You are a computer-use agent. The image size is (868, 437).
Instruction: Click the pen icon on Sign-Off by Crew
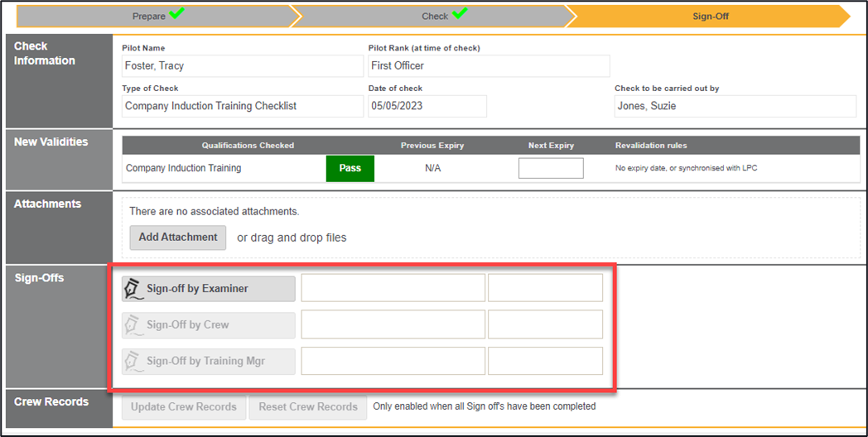click(x=133, y=325)
